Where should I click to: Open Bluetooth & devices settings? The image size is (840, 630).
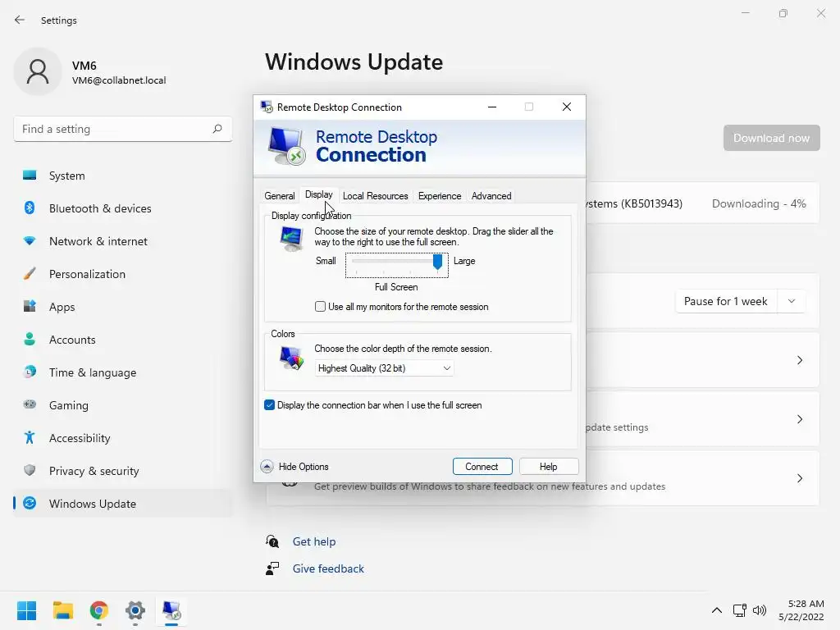click(99, 208)
